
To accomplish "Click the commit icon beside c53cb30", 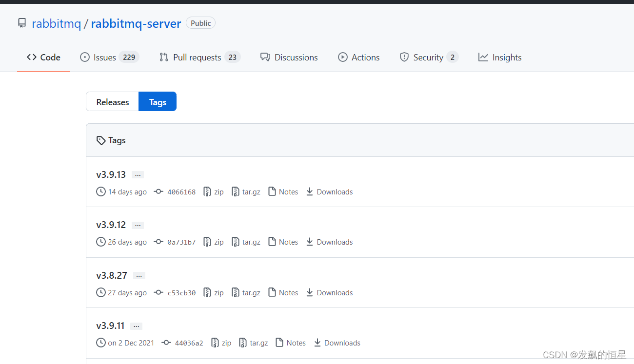I will 158,292.
